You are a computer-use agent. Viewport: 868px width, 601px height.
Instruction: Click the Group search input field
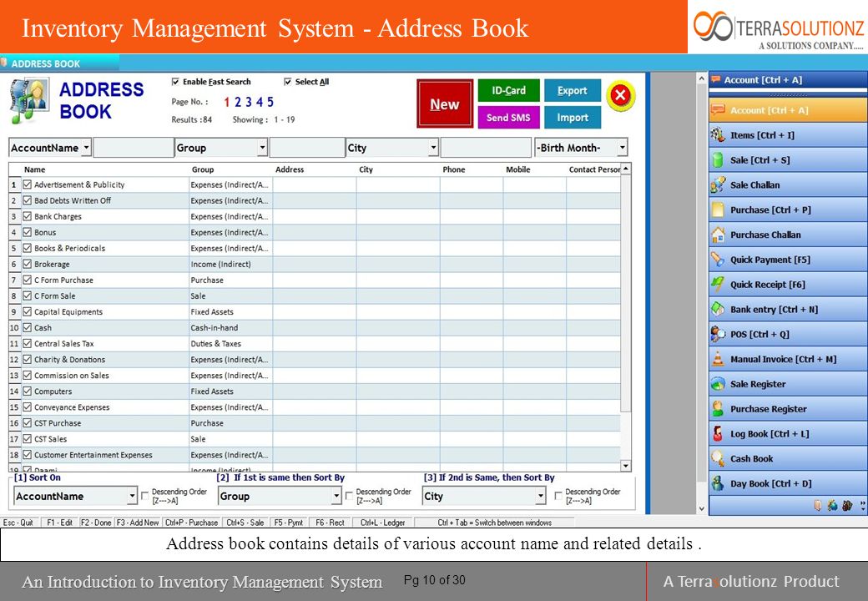click(x=307, y=148)
